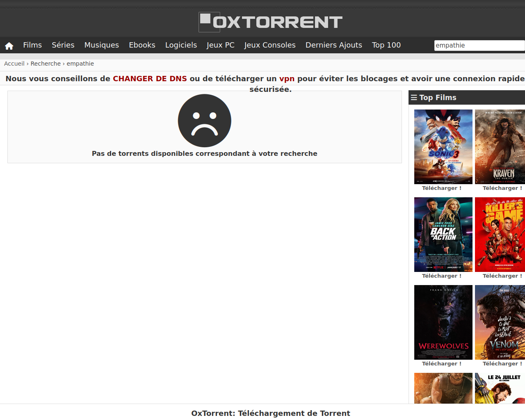
Task: Click Télécharger under the Kraven poster
Action: click(502, 188)
